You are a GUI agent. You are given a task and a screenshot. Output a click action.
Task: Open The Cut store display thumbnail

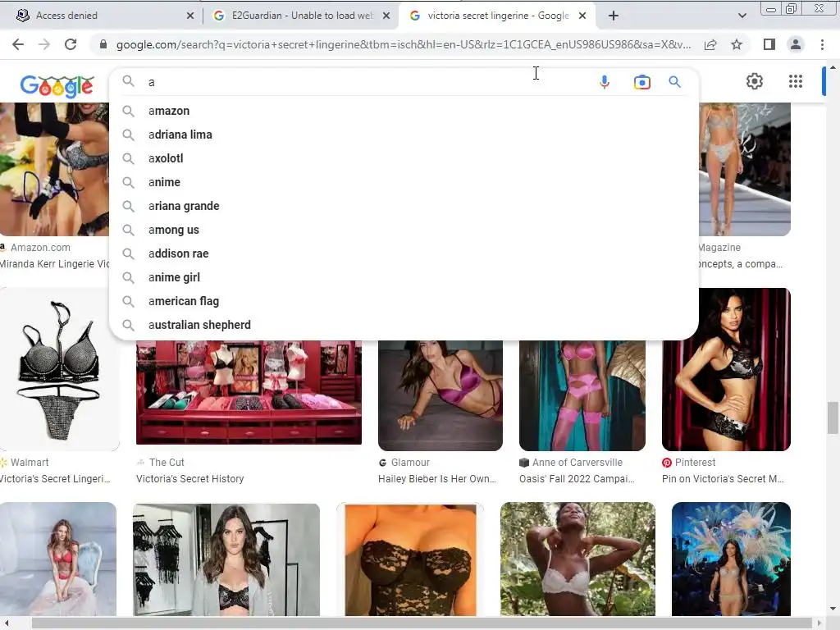coord(249,393)
